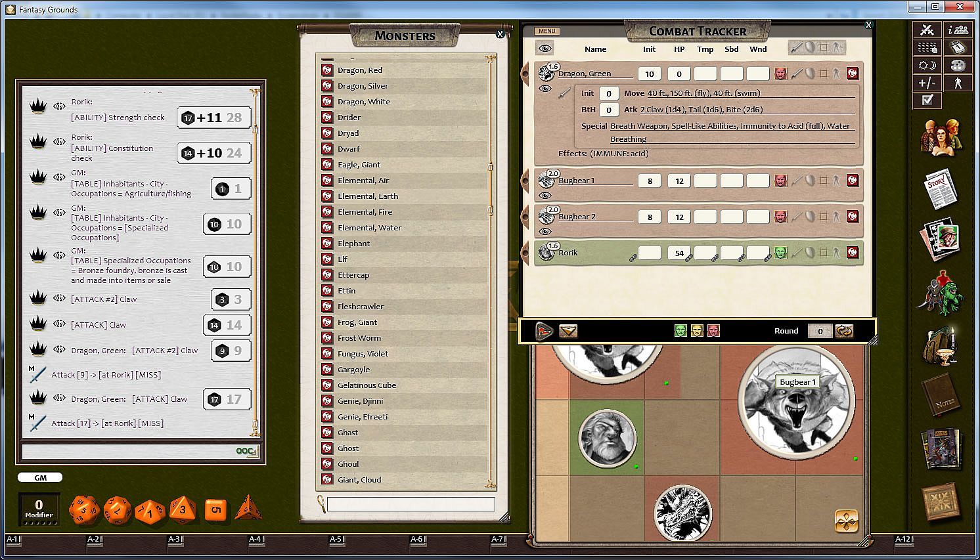Open the NPC monsters goblin sidebar button
Image resolution: width=980 pixels, height=560 pixels.
(941, 293)
